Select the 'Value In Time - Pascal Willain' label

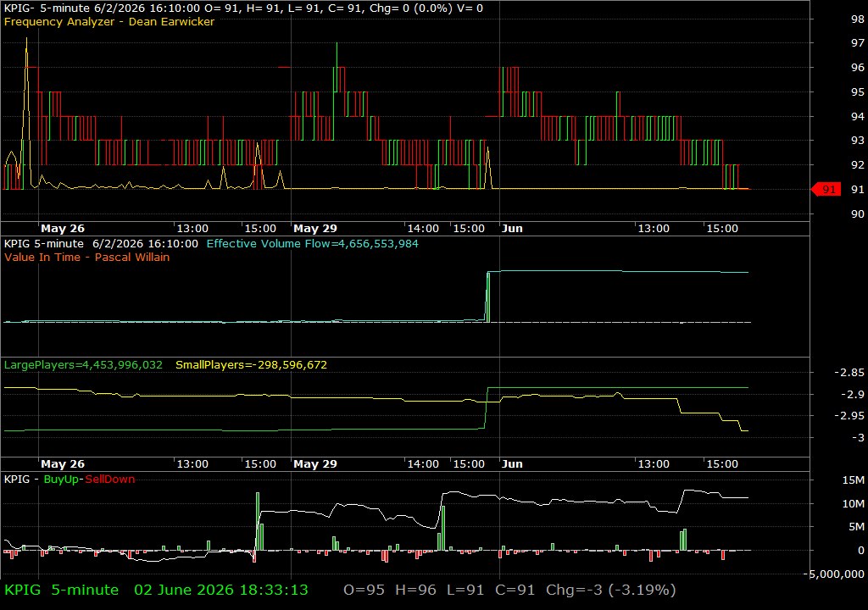[87, 257]
